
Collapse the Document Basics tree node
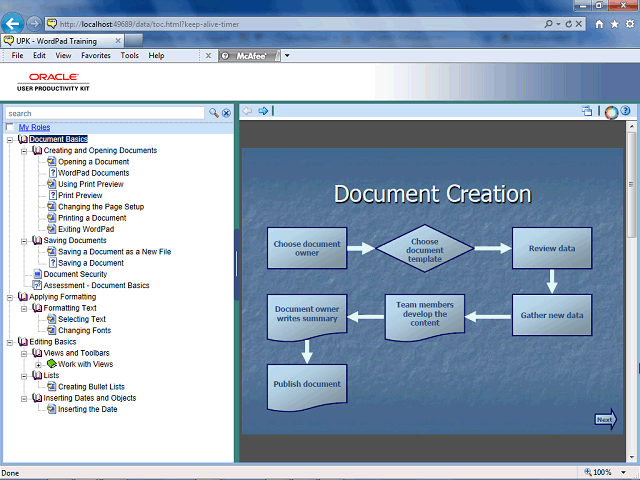click(10, 140)
